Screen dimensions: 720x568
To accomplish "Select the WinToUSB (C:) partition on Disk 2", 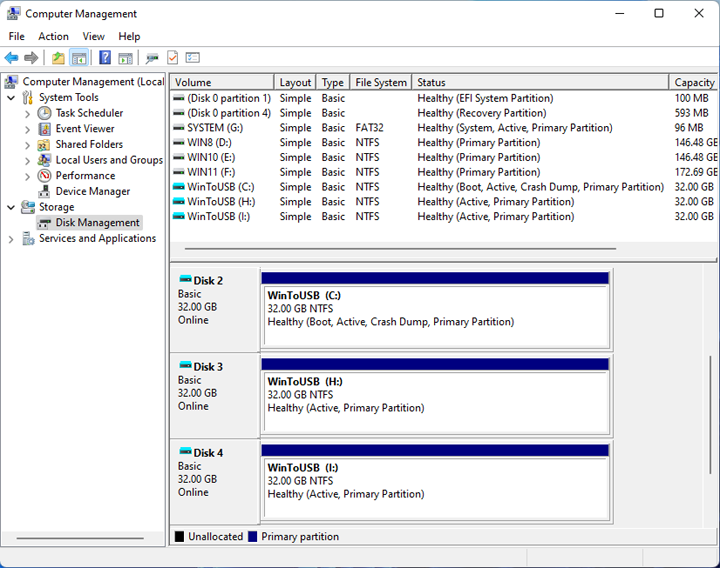I will click(435, 309).
